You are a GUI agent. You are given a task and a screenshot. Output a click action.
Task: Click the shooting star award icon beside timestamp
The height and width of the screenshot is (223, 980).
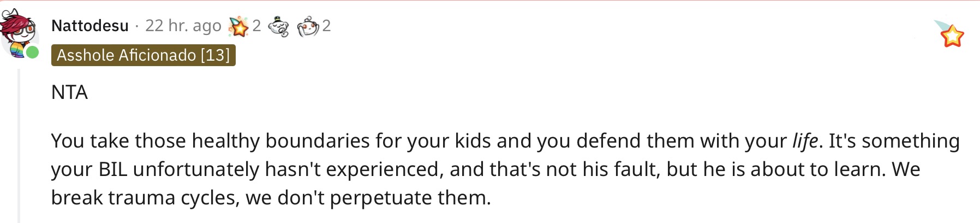point(238,26)
